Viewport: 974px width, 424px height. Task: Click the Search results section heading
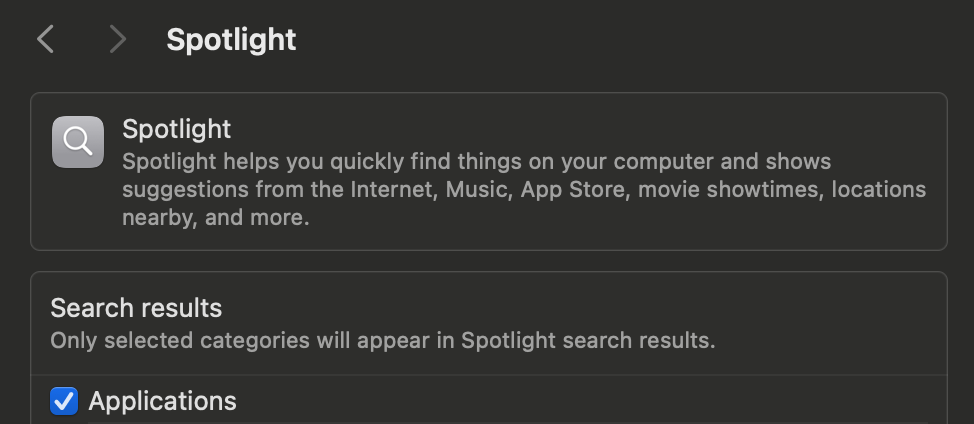(136, 307)
